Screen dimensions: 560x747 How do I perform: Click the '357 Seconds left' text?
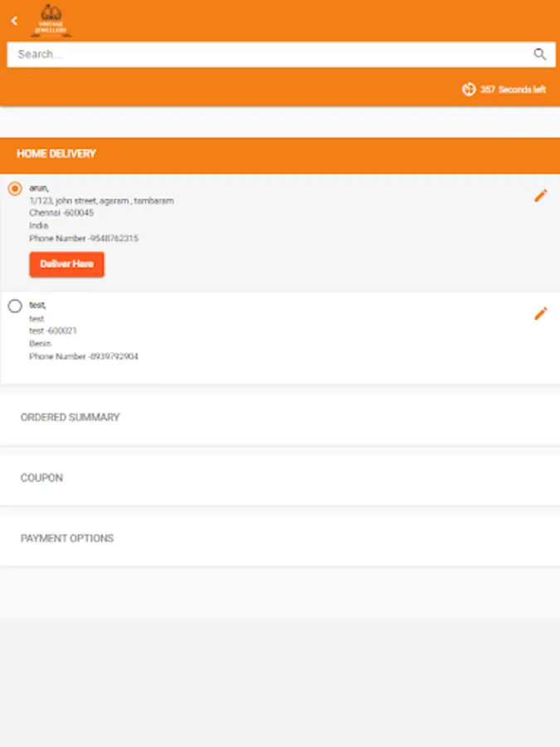tap(513, 90)
